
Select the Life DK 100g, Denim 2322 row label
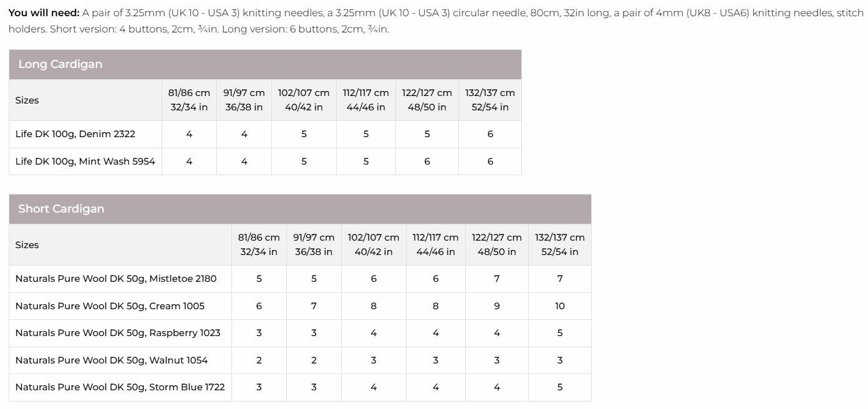[x=75, y=134]
